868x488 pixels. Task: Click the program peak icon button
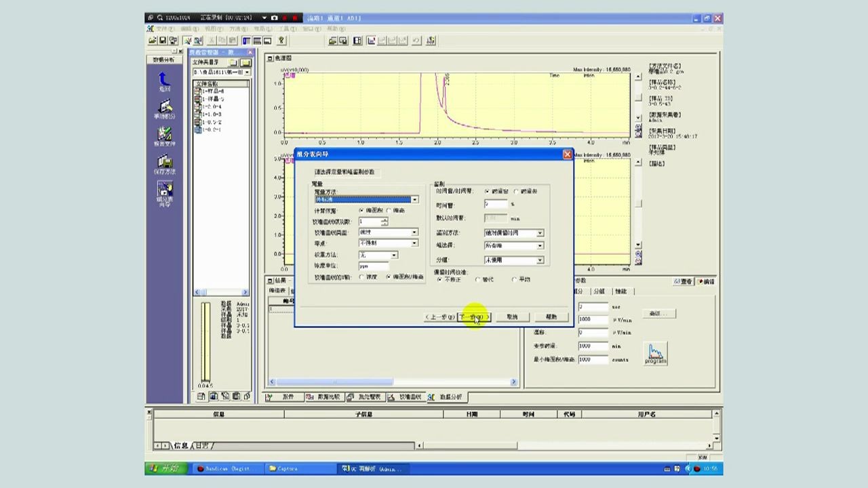[x=656, y=353]
